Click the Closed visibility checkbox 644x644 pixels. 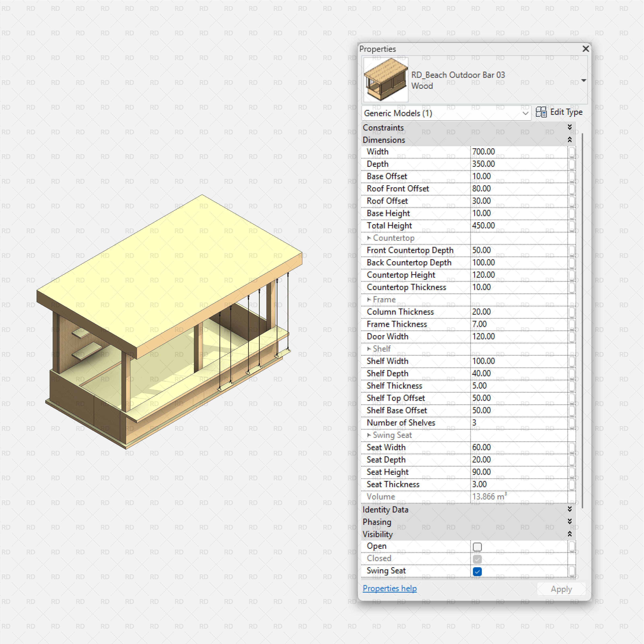click(x=477, y=559)
